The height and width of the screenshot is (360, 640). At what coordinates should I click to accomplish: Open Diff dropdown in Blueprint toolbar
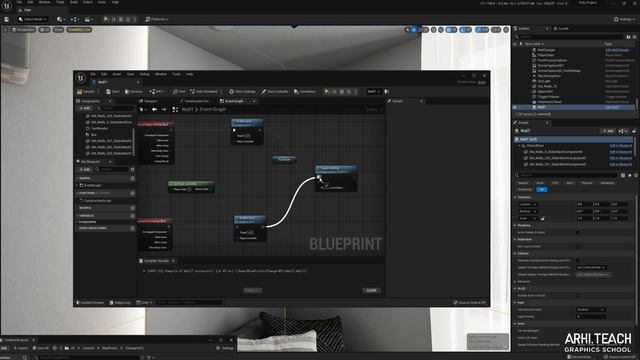[x=157, y=91]
